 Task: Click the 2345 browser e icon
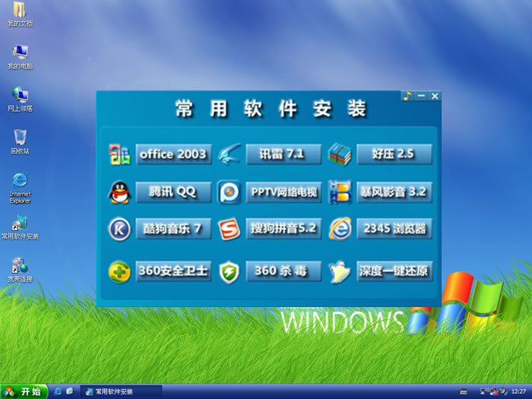coord(340,229)
